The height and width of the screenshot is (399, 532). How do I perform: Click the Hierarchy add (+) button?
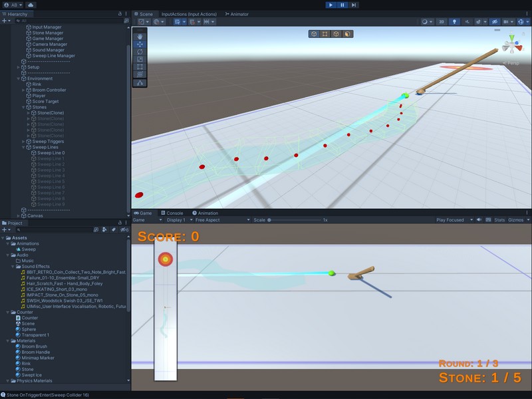click(5, 21)
